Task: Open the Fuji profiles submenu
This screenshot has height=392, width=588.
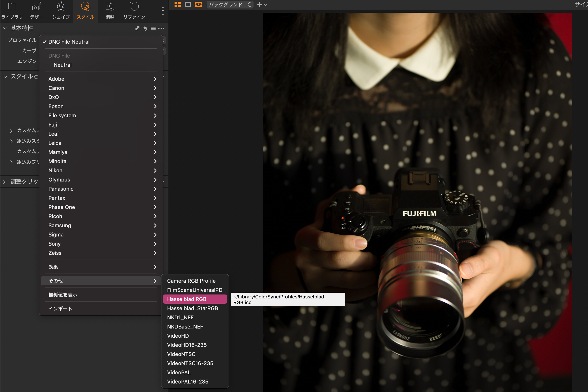Action: (101, 125)
